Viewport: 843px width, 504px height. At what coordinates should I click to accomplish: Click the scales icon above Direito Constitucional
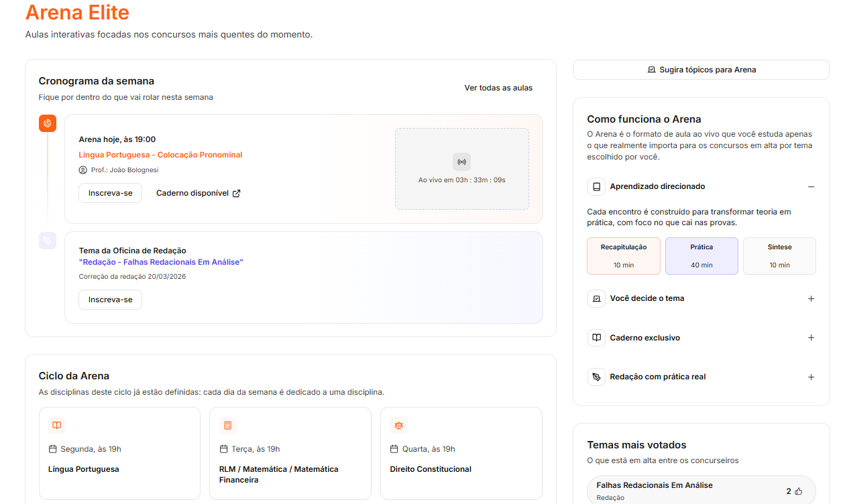point(399,426)
